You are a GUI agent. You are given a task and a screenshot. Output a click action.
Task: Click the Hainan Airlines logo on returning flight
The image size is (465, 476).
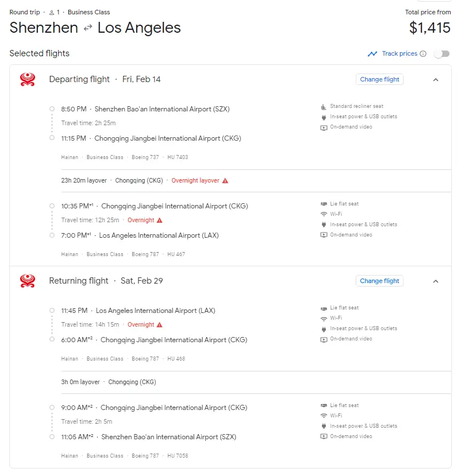(27, 281)
